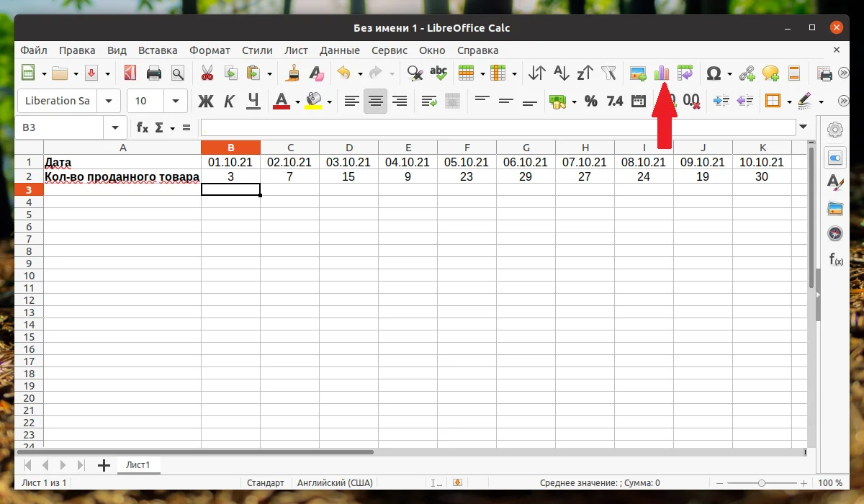
Task: Enable AutoFilter on the toolbar
Action: [x=609, y=73]
